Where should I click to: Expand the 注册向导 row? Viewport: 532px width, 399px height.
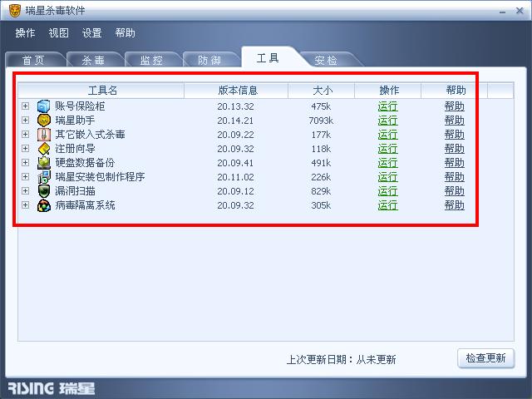25,148
